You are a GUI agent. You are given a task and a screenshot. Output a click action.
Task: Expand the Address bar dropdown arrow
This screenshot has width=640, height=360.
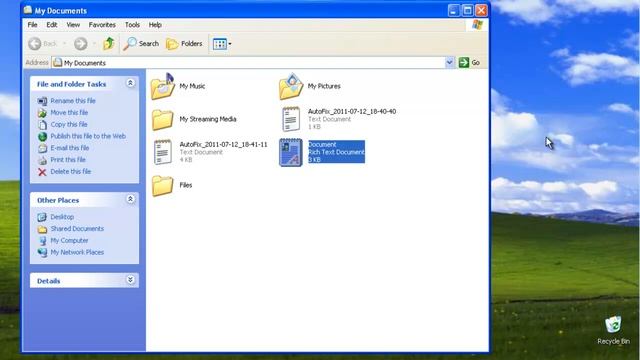click(449, 62)
